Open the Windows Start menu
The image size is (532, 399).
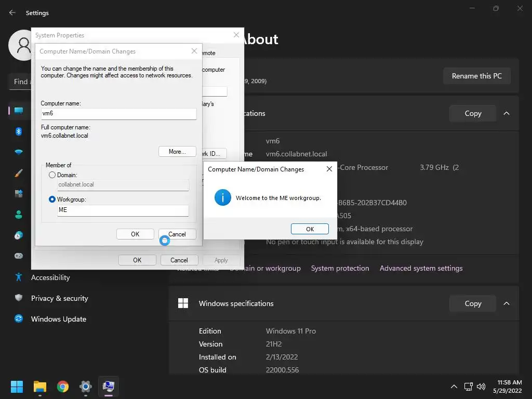point(17,387)
